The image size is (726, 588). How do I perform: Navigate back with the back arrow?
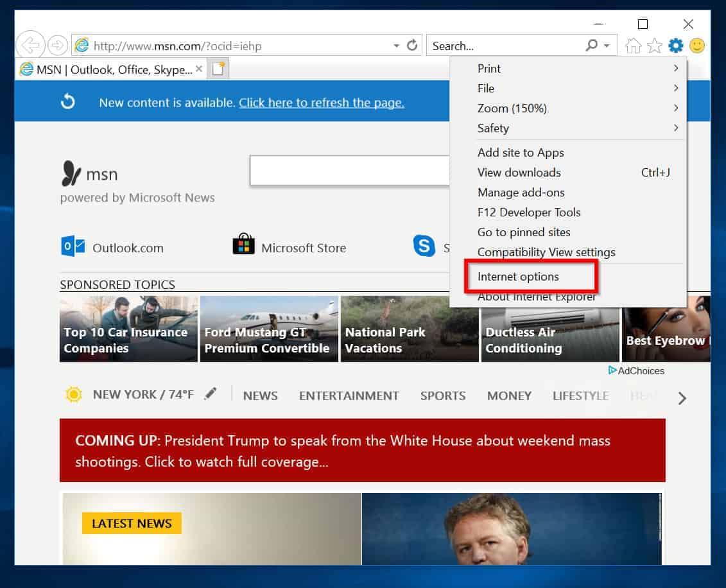(x=30, y=44)
